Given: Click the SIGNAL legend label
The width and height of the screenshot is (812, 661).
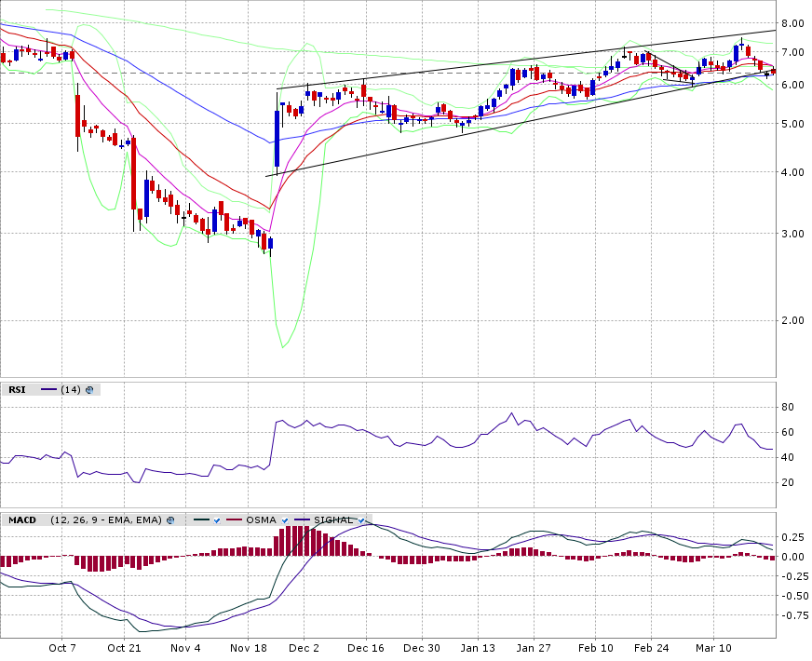Looking at the screenshot, I should tap(333, 520).
